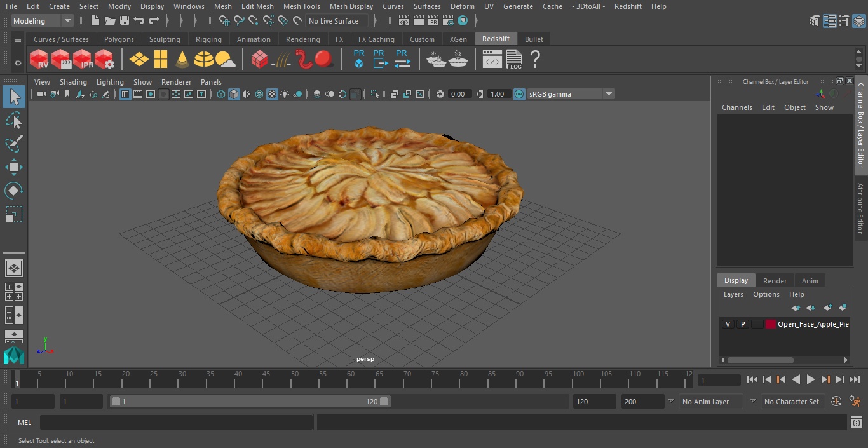
Task: Activate the Scale tool in the toolbox
Action: click(13, 214)
